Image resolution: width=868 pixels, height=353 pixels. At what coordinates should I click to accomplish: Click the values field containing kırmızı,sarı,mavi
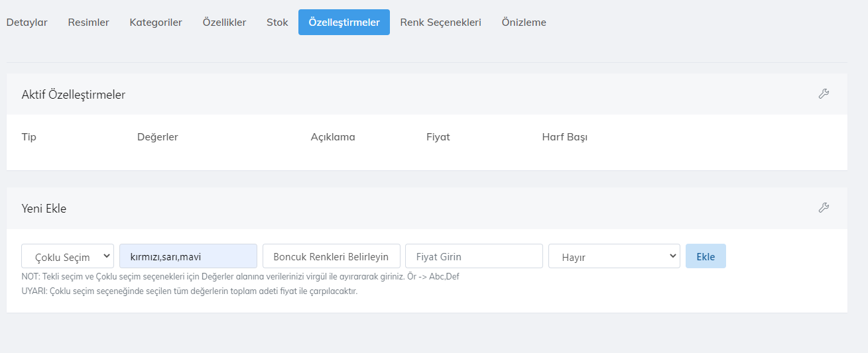pos(188,256)
